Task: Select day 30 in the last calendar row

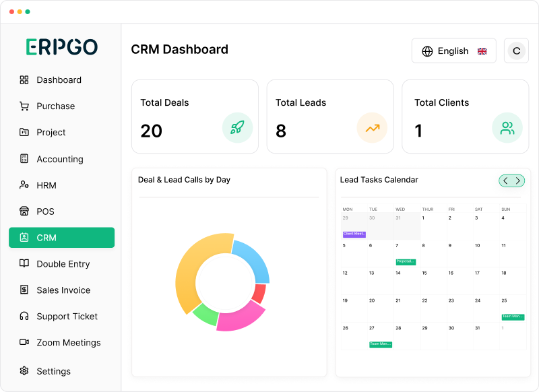Action: [451, 328]
